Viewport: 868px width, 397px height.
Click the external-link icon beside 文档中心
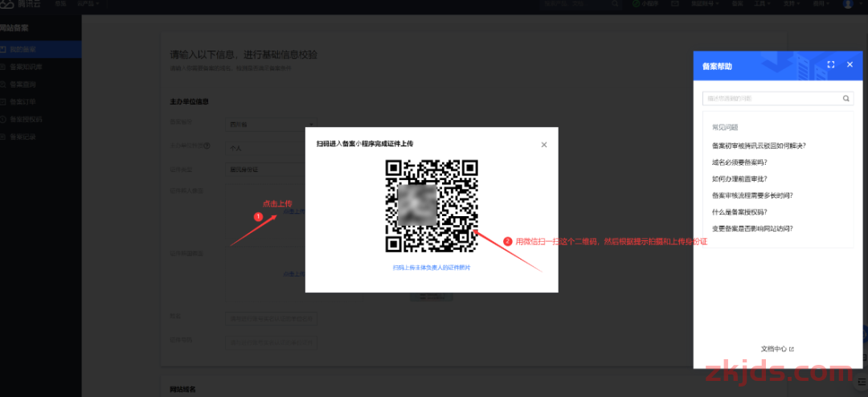792,349
